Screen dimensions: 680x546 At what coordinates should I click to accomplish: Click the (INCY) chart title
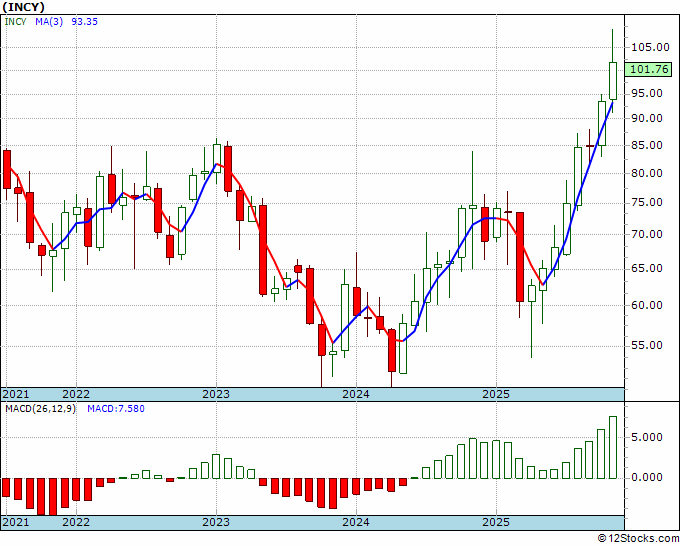[23, 7]
